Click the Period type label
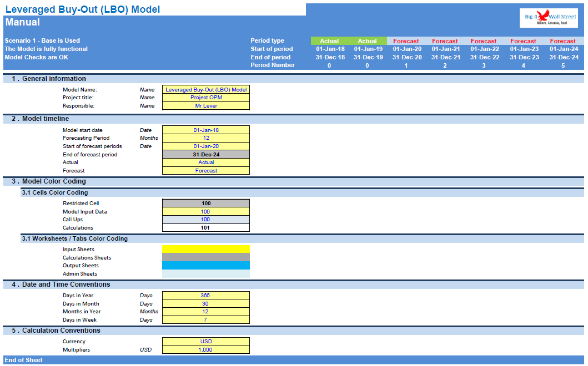Screen dimensions: 588x366 [x=268, y=40]
